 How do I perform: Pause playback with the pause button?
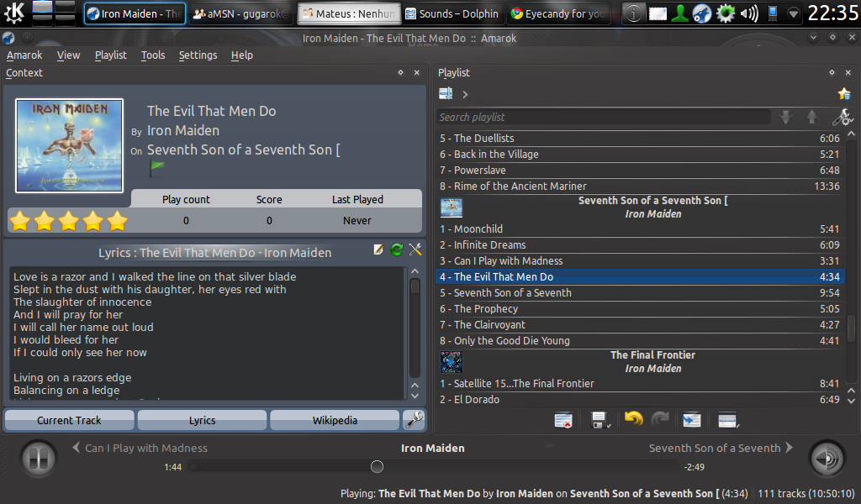coord(39,458)
